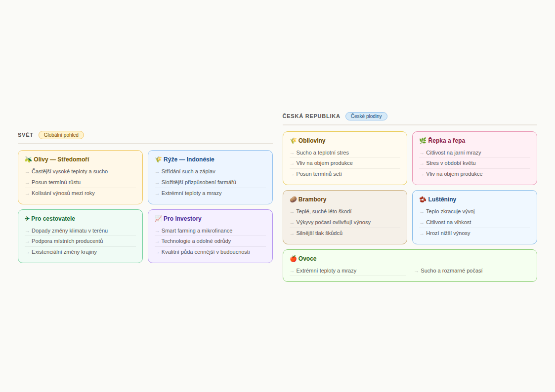Click Podpora místních producentů list item

(67, 241)
